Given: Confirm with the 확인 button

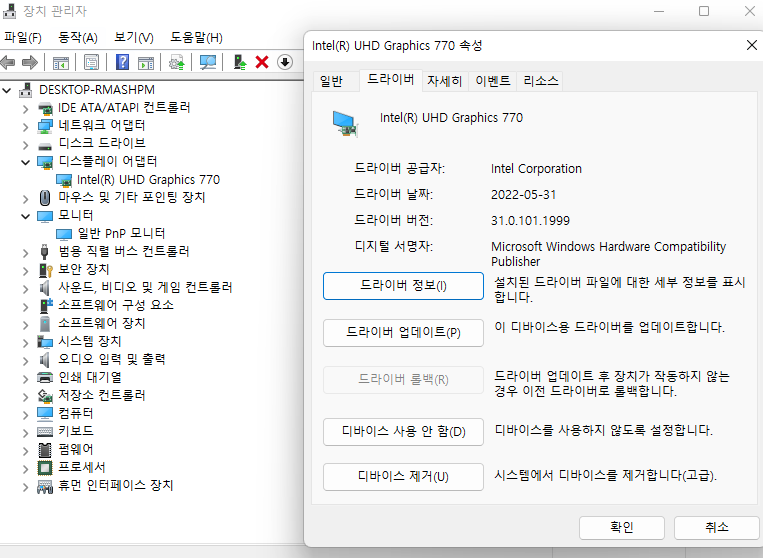Looking at the screenshot, I should [621, 527].
